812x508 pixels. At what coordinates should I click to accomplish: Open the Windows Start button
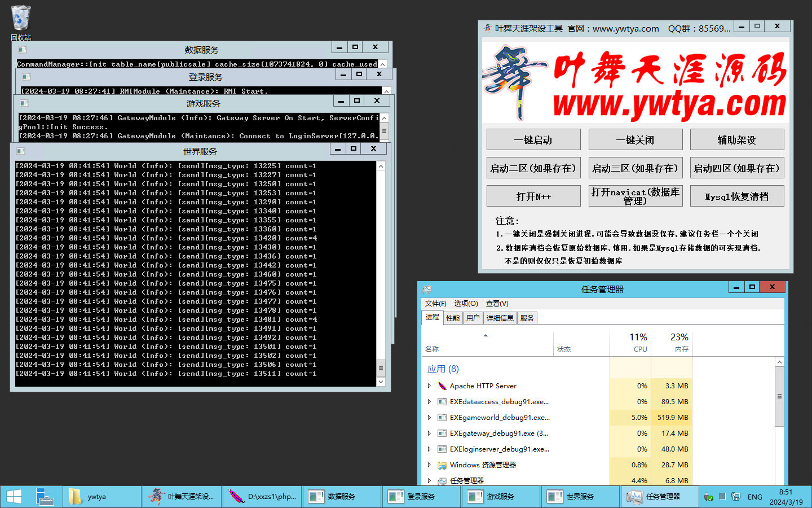tap(14, 497)
